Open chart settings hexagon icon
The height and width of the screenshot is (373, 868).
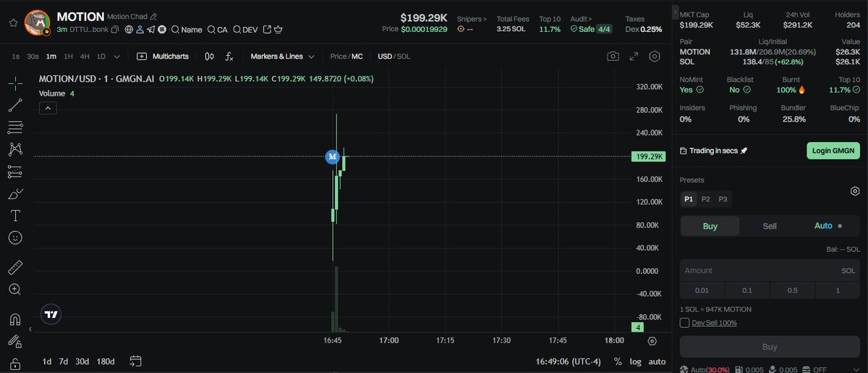coord(655,56)
